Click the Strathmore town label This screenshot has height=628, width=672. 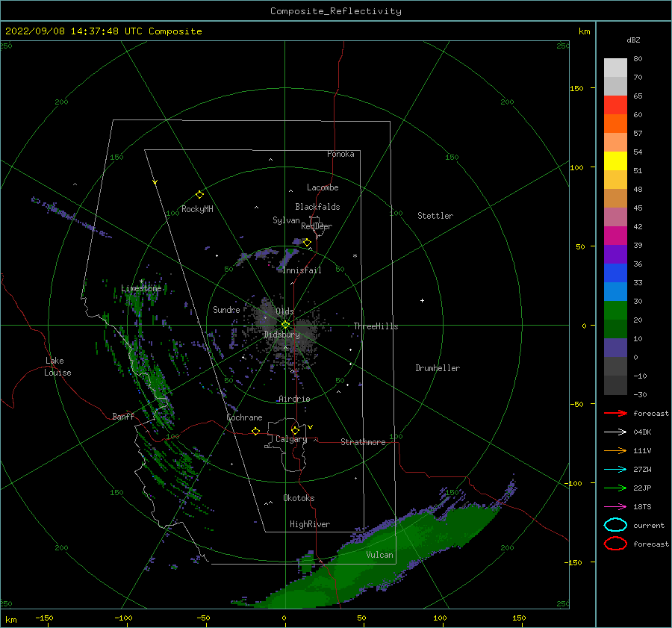pos(363,442)
